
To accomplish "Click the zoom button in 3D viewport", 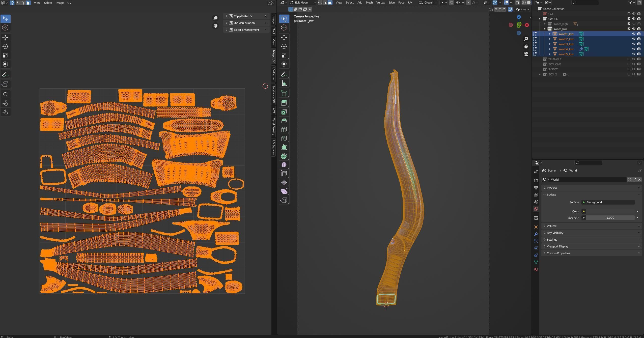I will pos(526,39).
